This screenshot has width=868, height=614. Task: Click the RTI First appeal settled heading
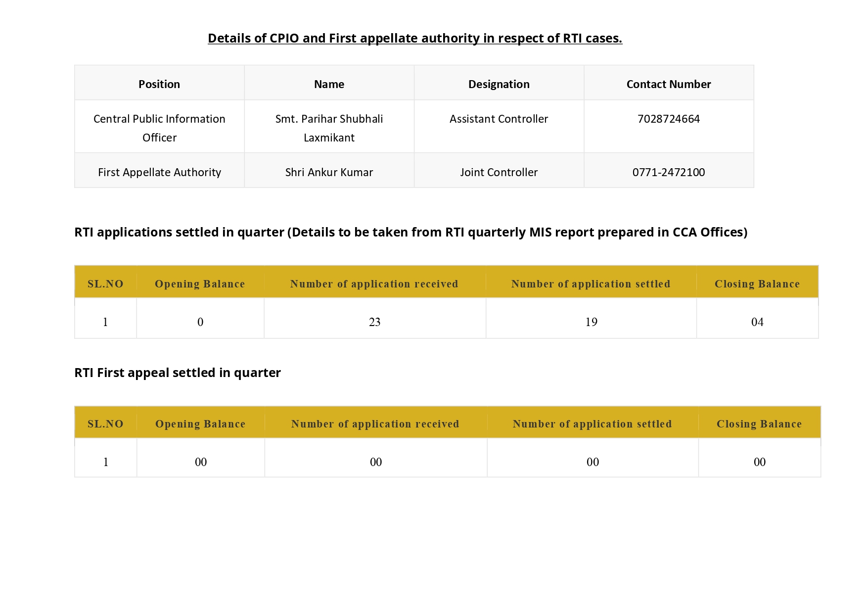pos(178,373)
